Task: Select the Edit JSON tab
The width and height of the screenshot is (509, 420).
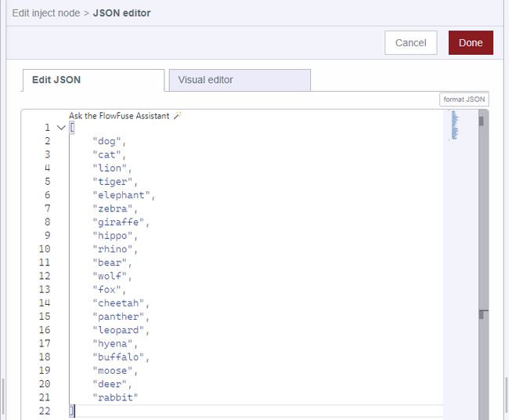Action: (93, 80)
